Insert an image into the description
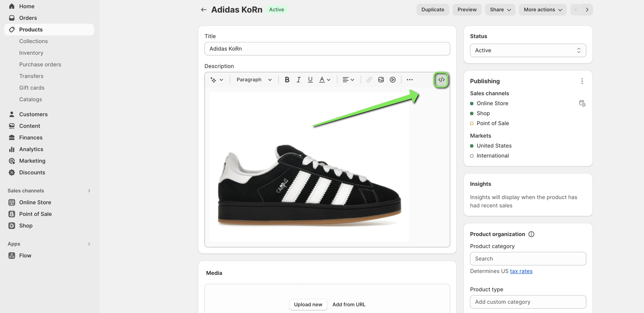 (x=381, y=80)
